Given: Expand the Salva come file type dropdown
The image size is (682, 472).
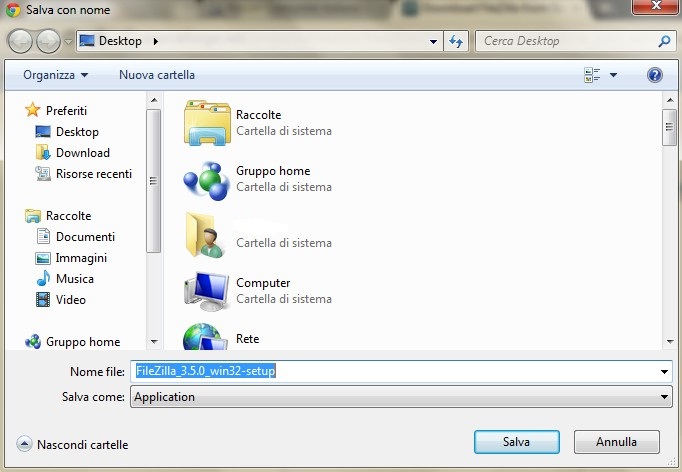Looking at the screenshot, I should [x=665, y=397].
